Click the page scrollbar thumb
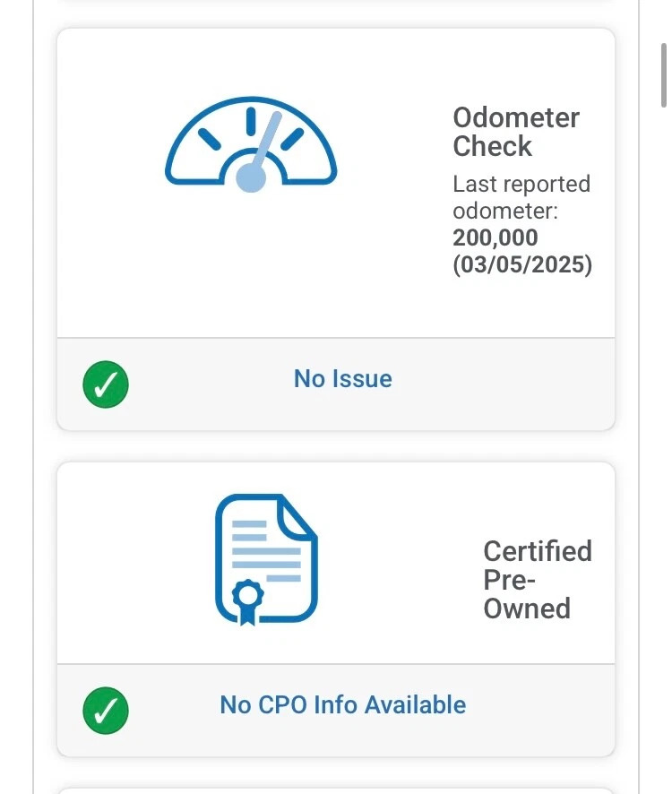 (x=664, y=75)
